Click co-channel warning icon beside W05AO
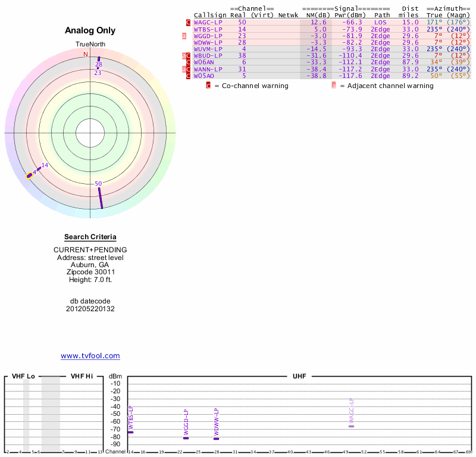Screen dimensions: 476x457 (189, 76)
